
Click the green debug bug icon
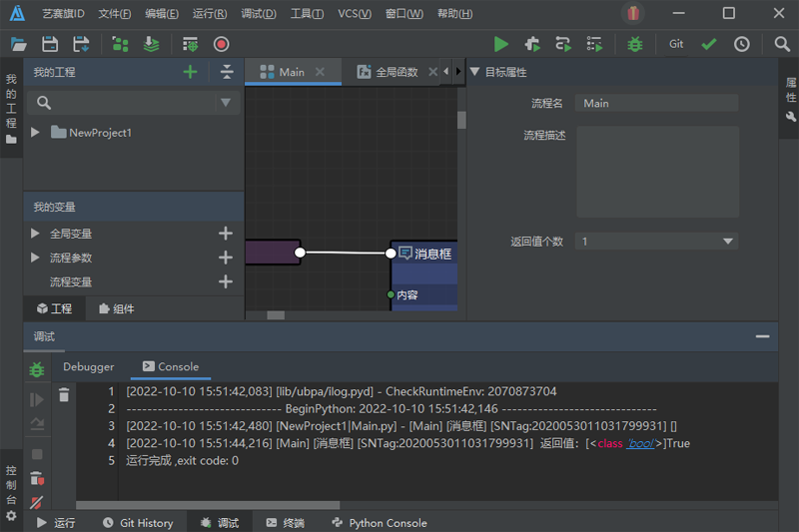click(634, 44)
